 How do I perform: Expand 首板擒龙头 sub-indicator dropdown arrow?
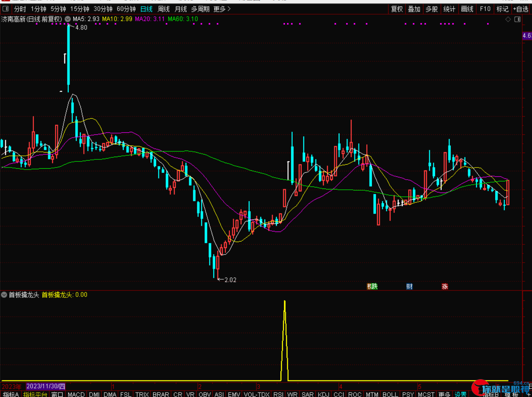[x=4, y=295]
